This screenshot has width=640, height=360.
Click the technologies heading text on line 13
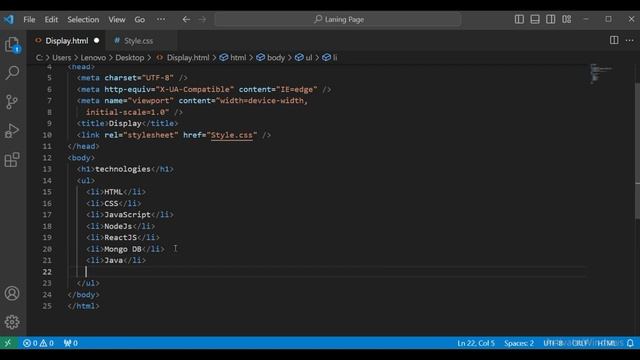pos(123,169)
